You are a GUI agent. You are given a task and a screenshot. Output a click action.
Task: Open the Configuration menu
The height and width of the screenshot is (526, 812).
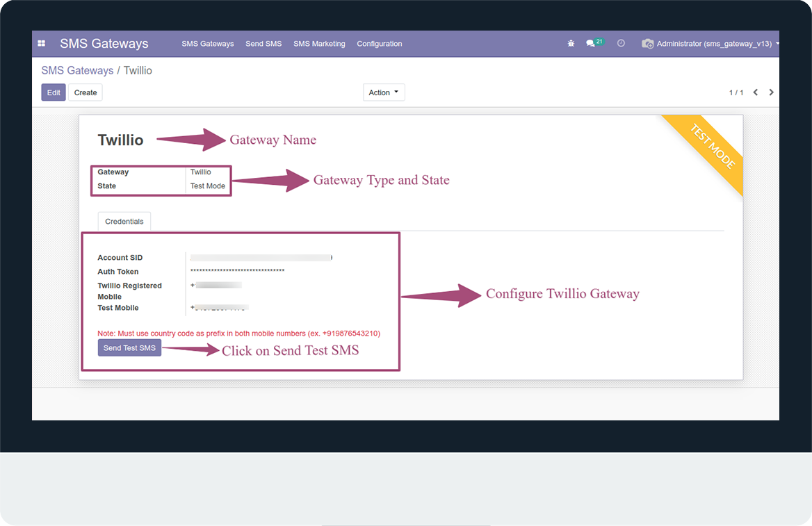tap(379, 44)
